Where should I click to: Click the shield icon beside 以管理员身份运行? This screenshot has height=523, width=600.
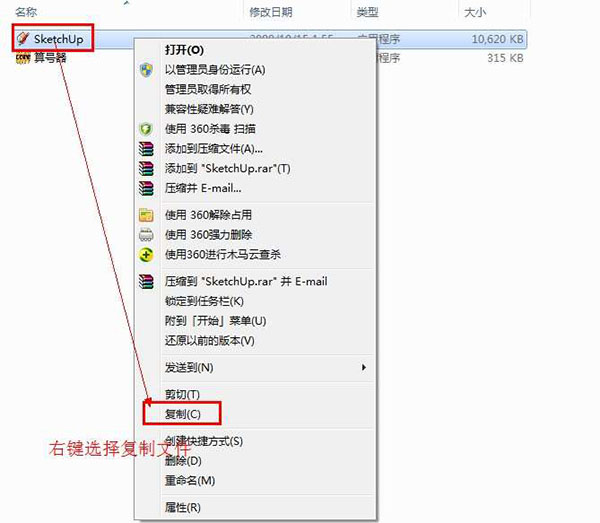146,70
